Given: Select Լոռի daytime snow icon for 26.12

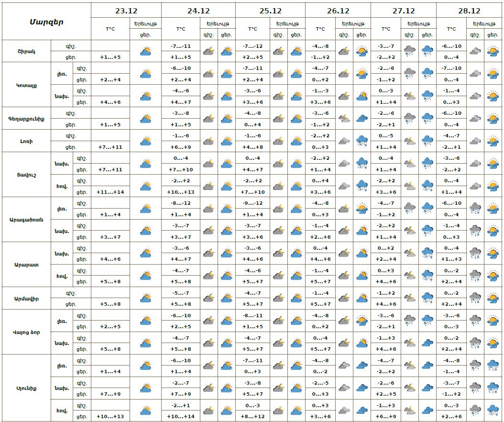Looking at the screenshot, I should [362, 141].
